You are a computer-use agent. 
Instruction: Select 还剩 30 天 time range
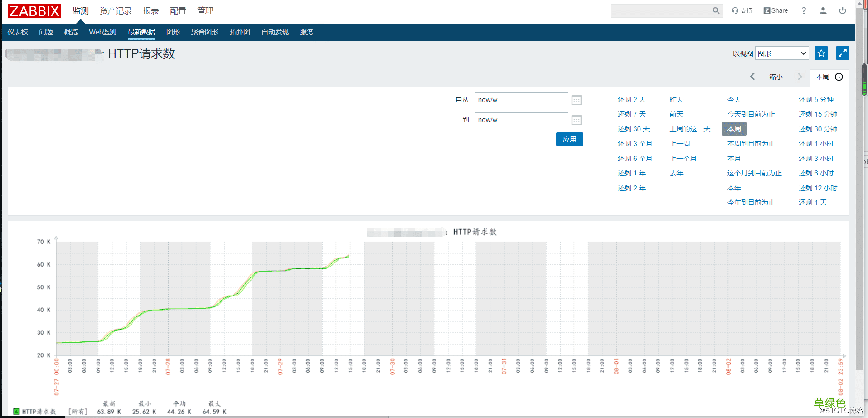(x=633, y=129)
